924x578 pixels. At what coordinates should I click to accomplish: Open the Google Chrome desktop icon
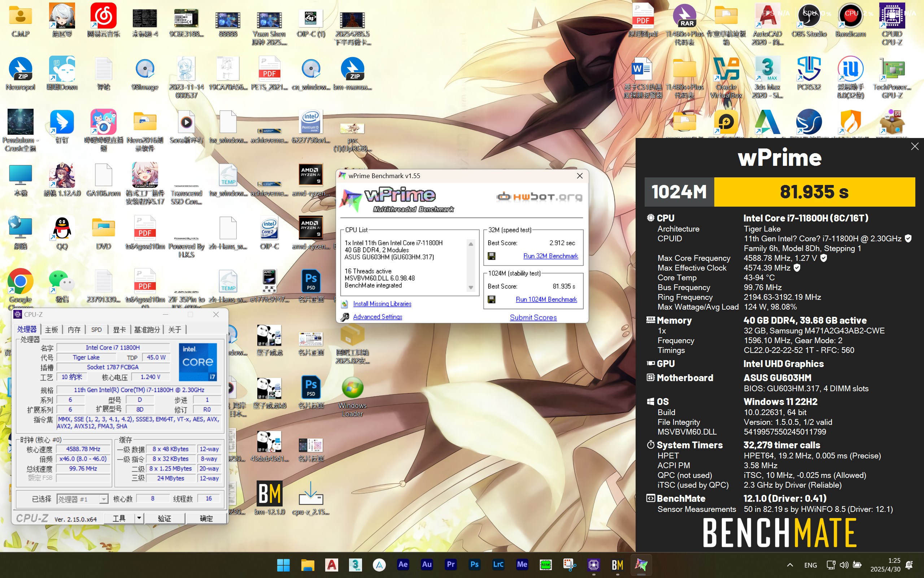[x=20, y=288]
